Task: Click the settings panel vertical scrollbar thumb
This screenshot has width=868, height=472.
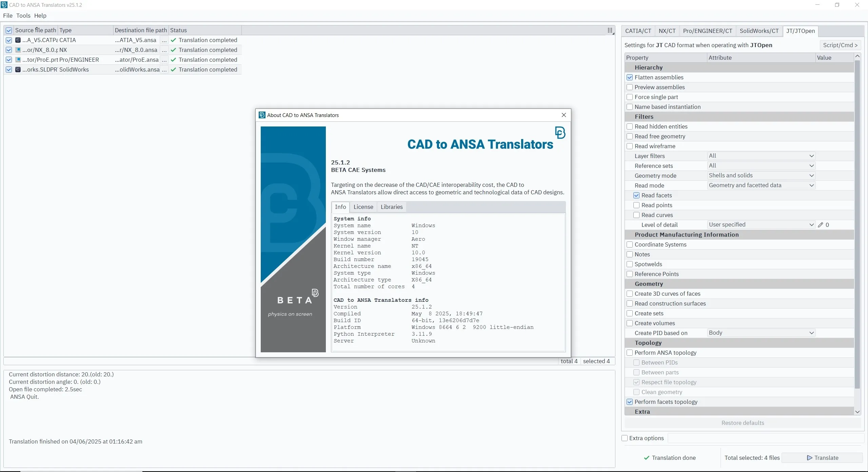Action: pyautogui.click(x=857, y=224)
